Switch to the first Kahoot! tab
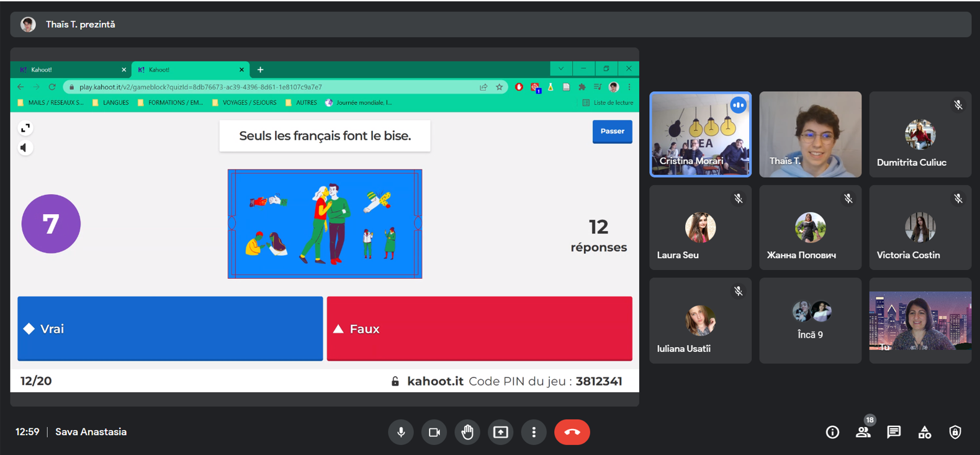Image resolution: width=980 pixels, height=455 pixels. pos(68,70)
